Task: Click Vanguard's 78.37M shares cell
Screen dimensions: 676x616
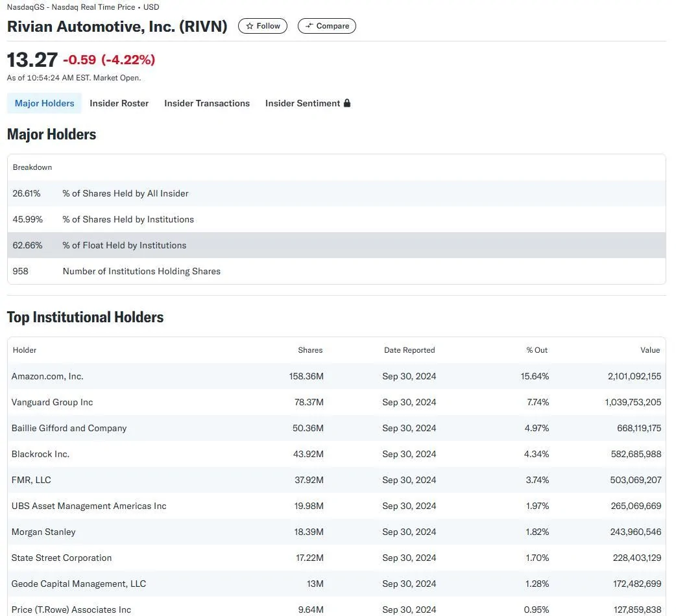Action: click(309, 402)
